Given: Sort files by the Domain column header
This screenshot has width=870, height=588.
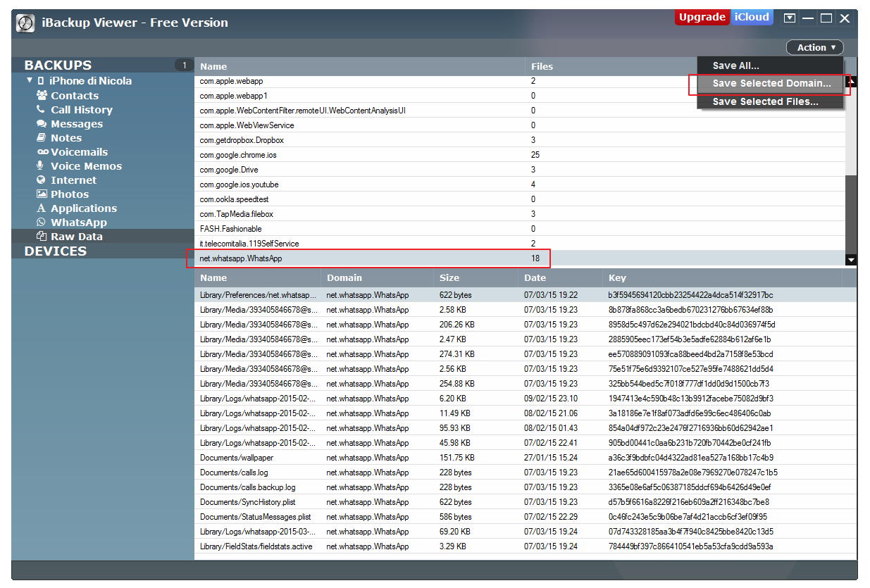Looking at the screenshot, I should point(377,277).
